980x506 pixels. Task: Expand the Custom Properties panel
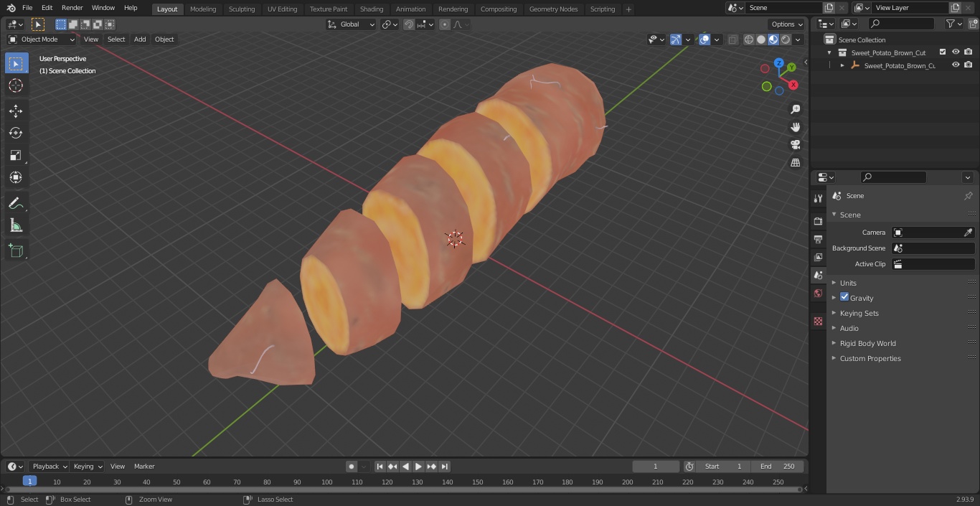tap(870, 358)
